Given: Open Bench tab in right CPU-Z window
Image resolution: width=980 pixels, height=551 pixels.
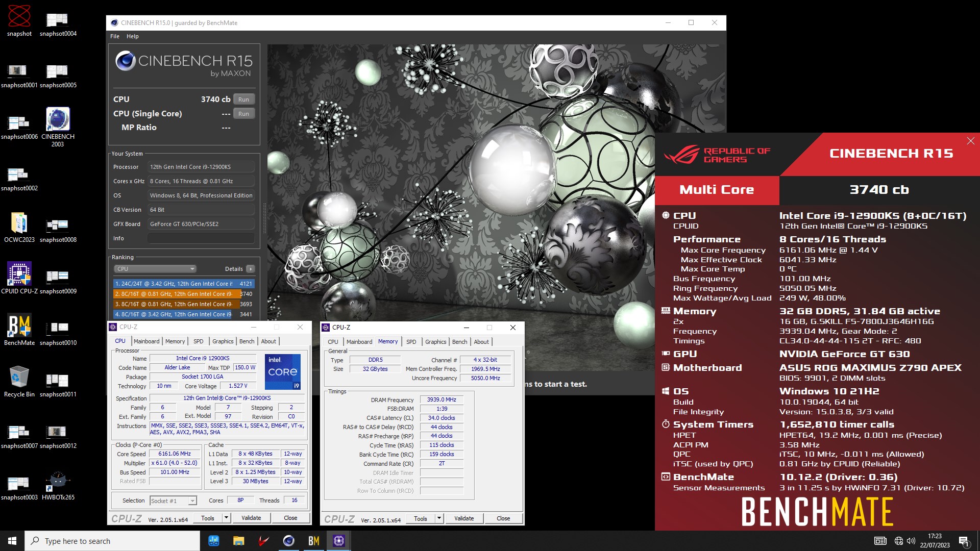Looking at the screenshot, I should (460, 342).
